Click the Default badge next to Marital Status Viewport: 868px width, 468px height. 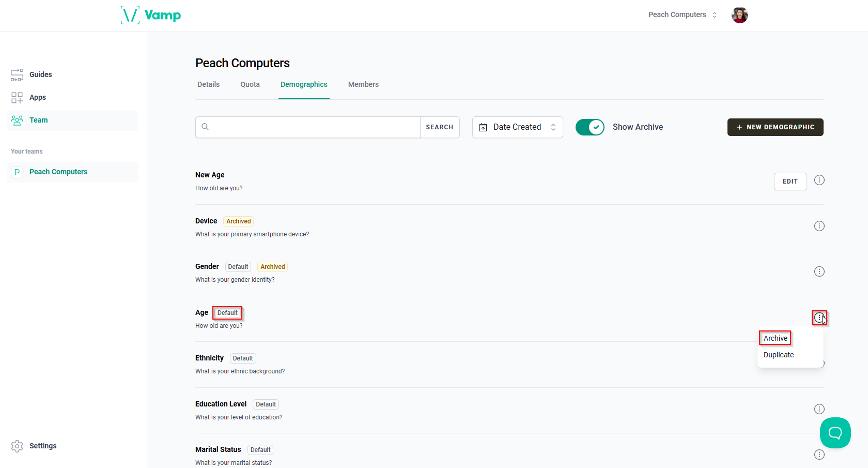click(260, 450)
